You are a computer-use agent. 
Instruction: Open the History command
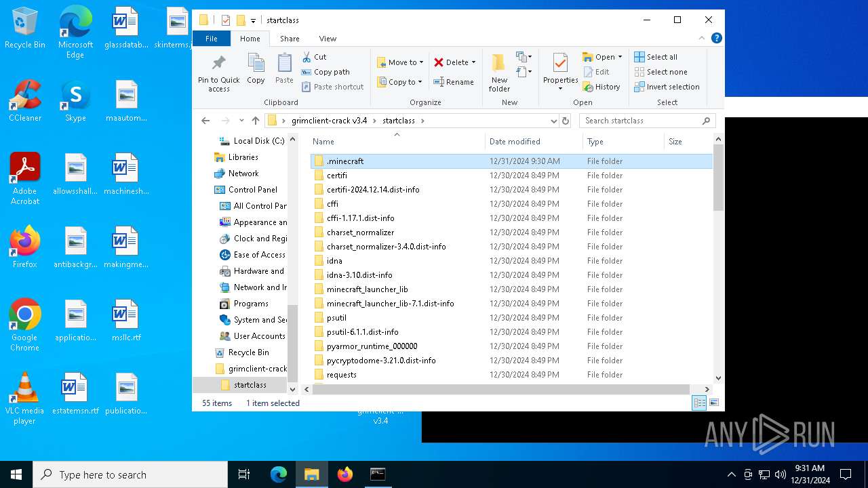(601, 87)
